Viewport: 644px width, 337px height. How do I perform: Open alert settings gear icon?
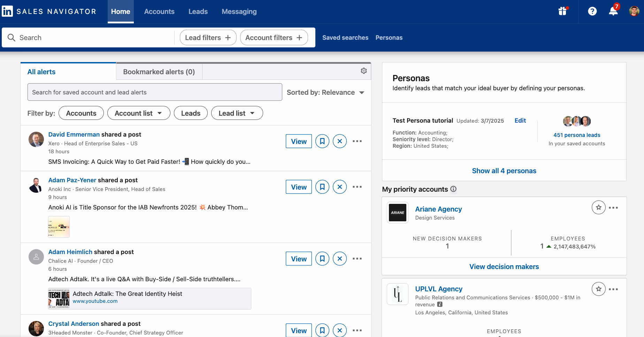coord(364,71)
